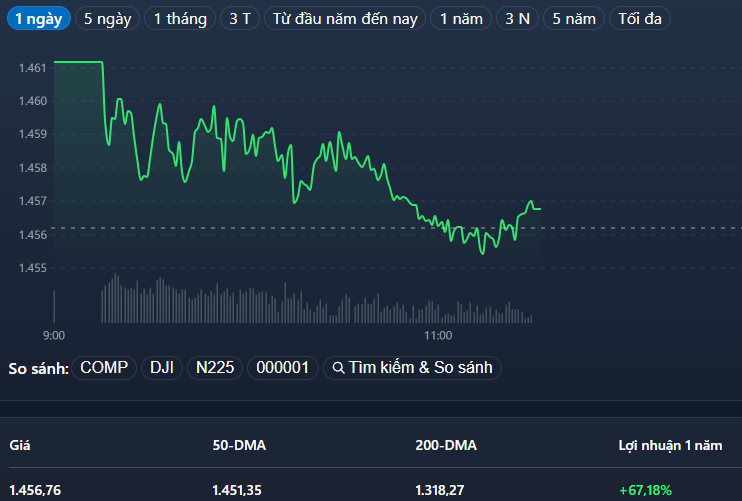Select 'Từ đầu năm đến nay' range
The image size is (742, 501).
point(344,19)
